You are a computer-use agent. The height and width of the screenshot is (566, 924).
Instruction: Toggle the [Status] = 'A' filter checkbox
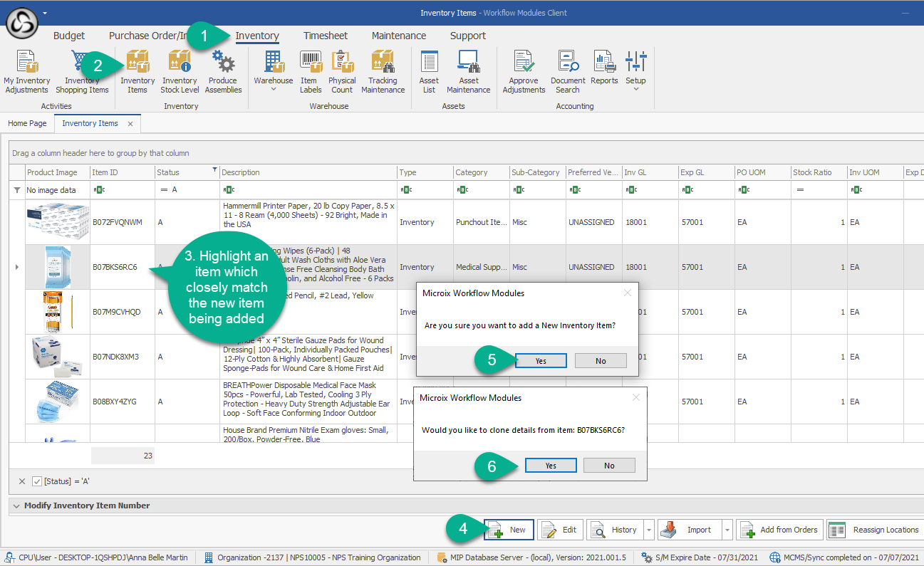38,481
